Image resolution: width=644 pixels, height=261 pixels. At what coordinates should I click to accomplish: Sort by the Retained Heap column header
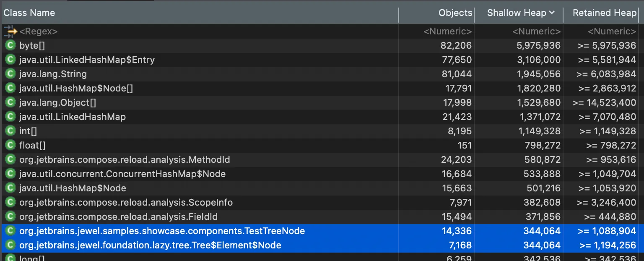click(605, 13)
